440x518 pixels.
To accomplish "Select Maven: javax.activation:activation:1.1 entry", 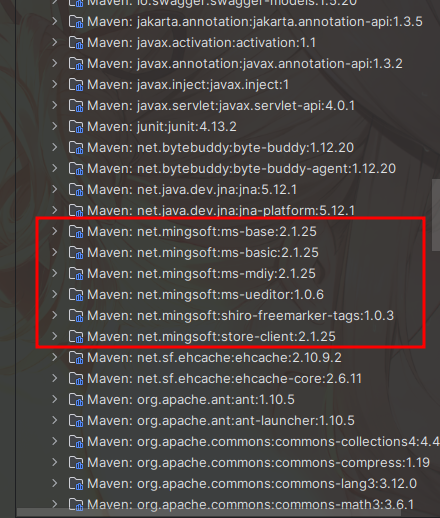I will tap(192, 43).
